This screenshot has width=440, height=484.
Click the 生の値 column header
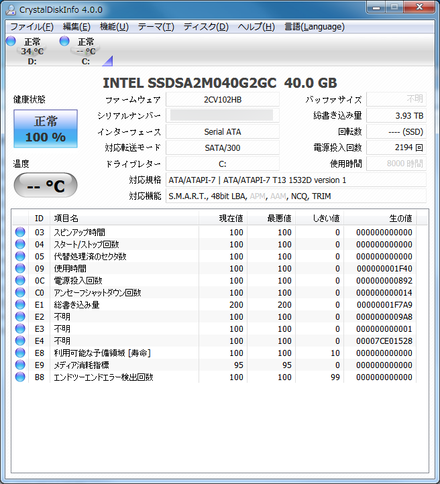pyautogui.click(x=380, y=218)
